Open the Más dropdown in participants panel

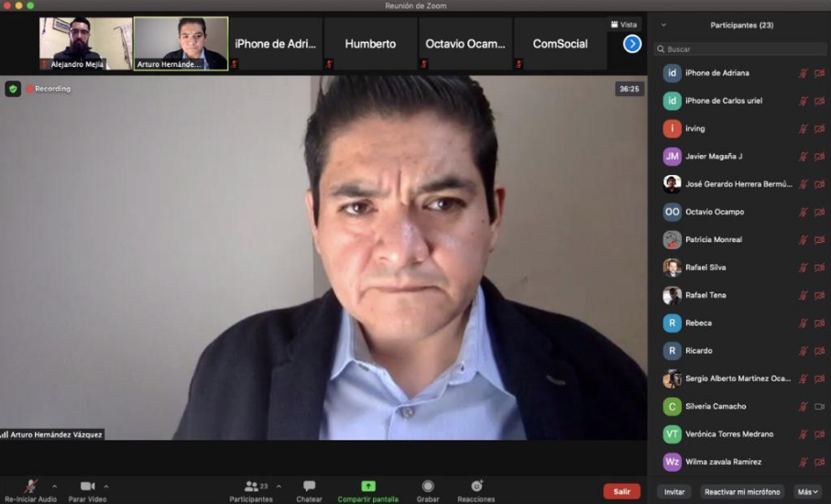point(807,492)
